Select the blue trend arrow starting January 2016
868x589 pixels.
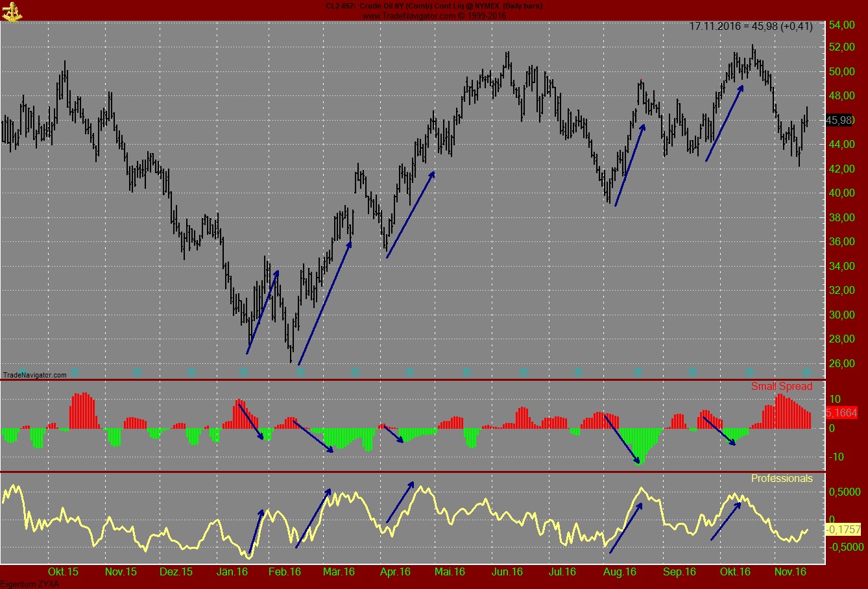pos(263,311)
